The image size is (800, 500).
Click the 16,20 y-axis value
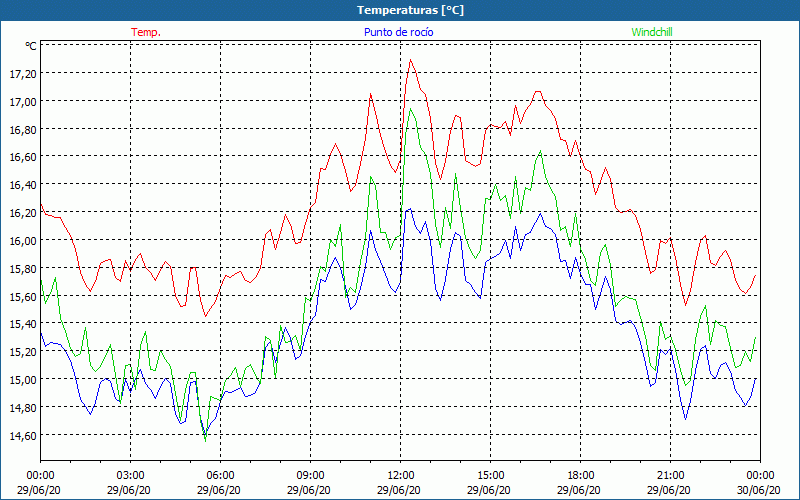click(23, 213)
